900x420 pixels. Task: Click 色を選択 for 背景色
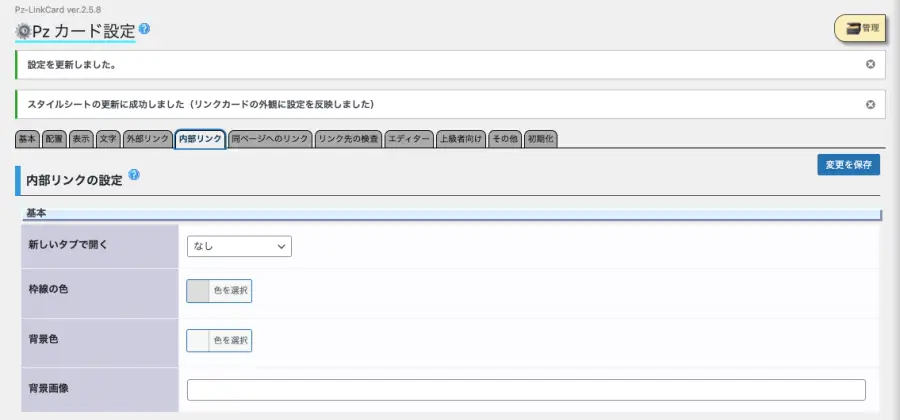230,340
